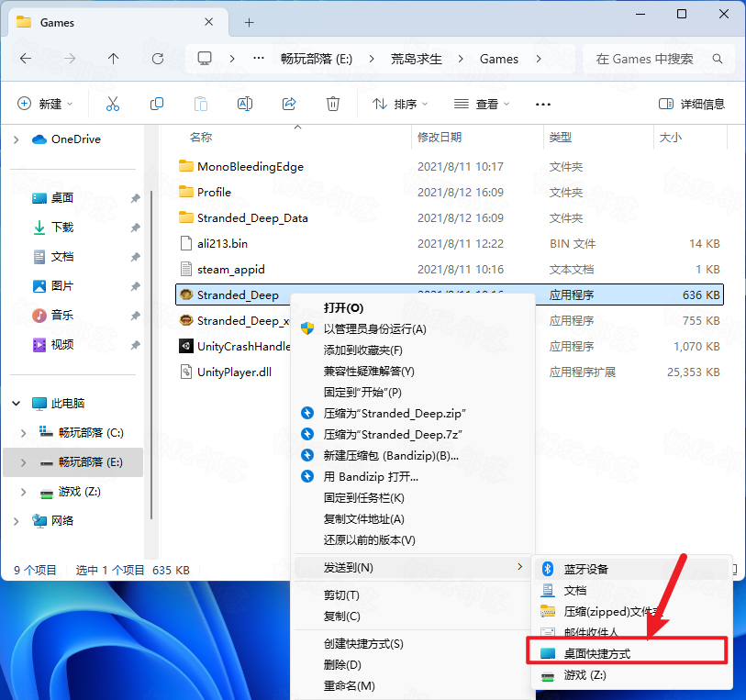Refresh the current folder
746x700 pixels.
point(158,59)
